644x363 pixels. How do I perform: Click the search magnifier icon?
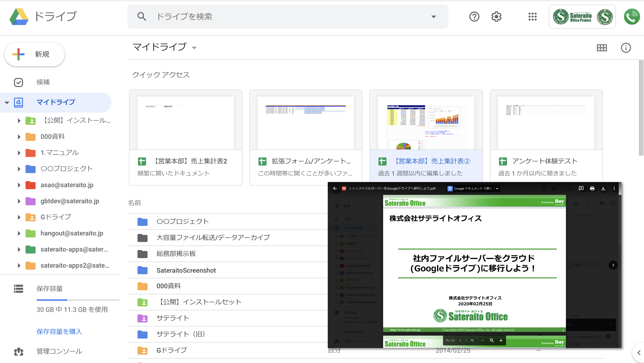(141, 16)
